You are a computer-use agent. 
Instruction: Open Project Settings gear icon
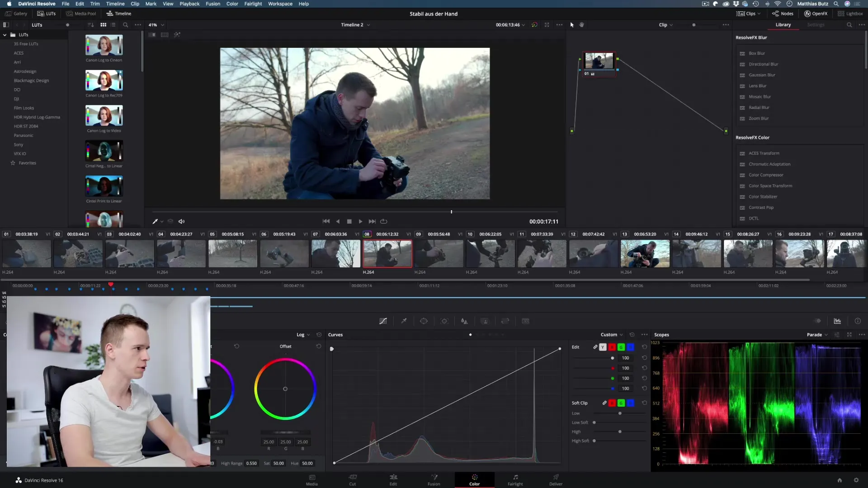tap(856, 480)
